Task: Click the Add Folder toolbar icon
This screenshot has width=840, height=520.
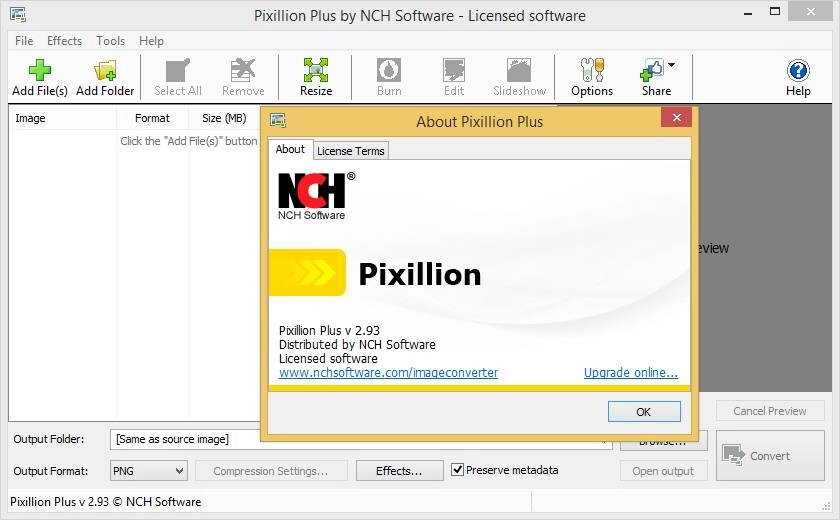Action: point(105,70)
